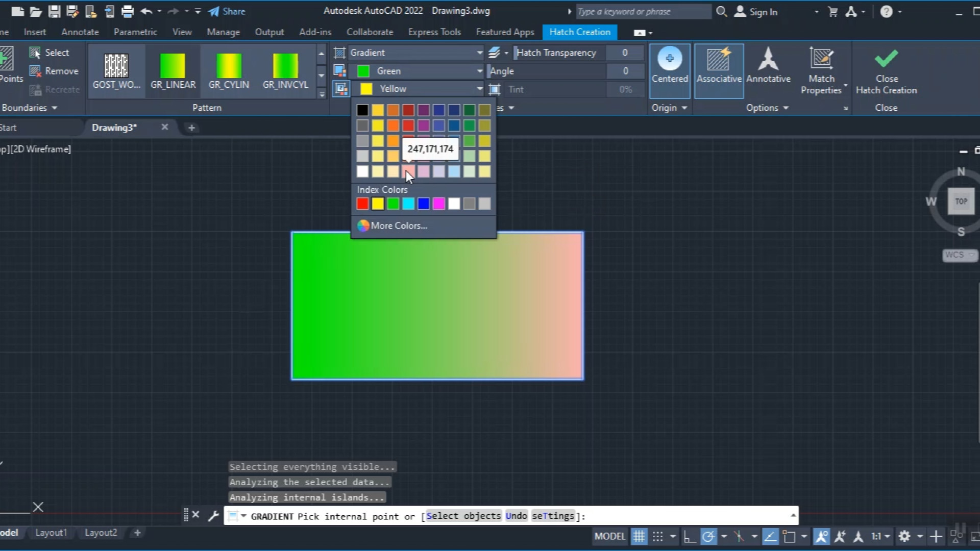Viewport: 980px width, 551px height.
Task: Pick the magenta index color swatch
Action: pyautogui.click(x=438, y=204)
